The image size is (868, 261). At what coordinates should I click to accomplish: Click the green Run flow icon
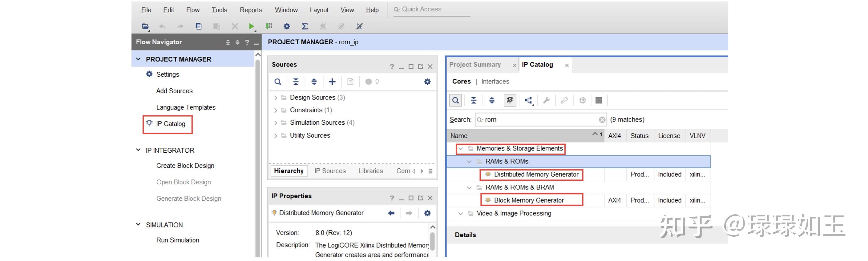click(x=251, y=26)
